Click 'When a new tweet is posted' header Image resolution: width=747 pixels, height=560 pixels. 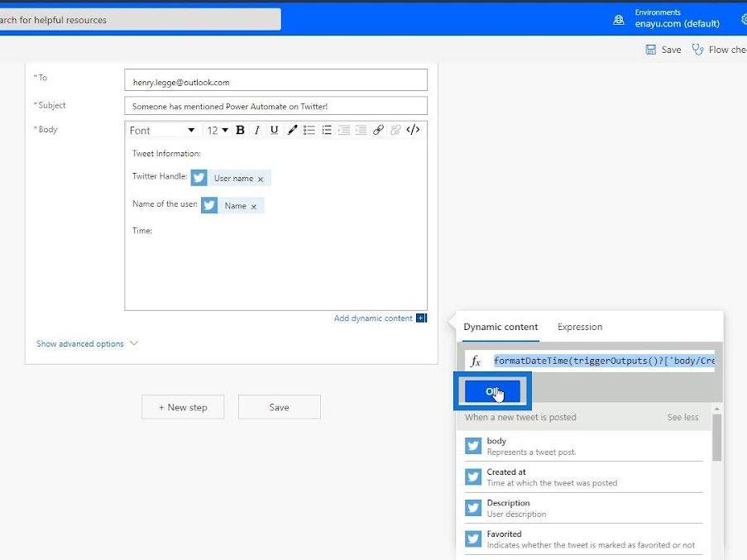pyautogui.click(x=520, y=417)
